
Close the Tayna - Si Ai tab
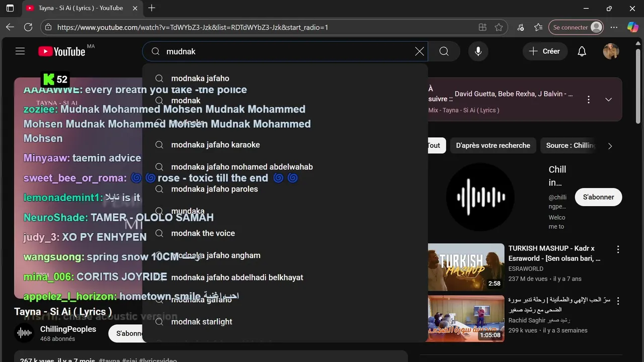(x=135, y=8)
